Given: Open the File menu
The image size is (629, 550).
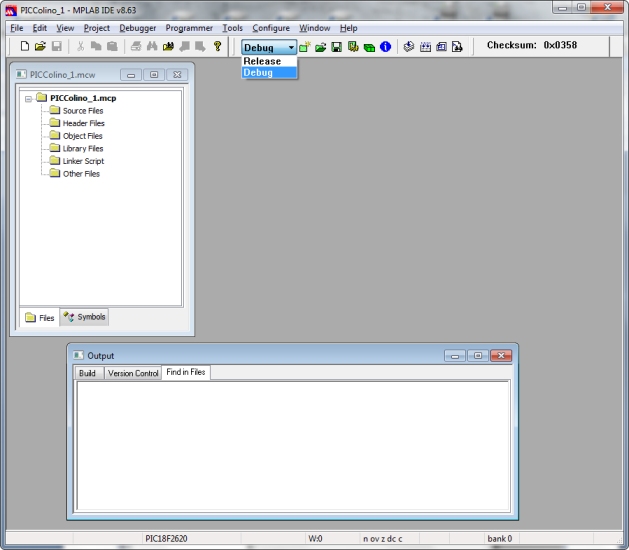Looking at the screenshot, I should [17, 28].
